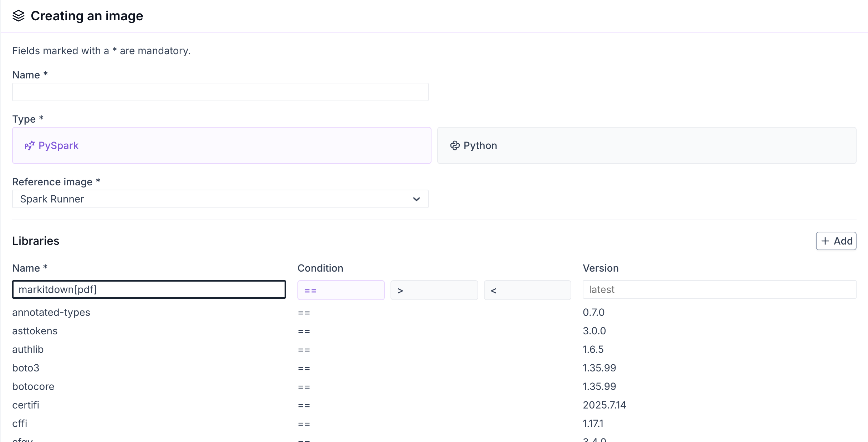Click the cffi library name
This screenshot has height=442, width=868.
click(x=20, y=423)
